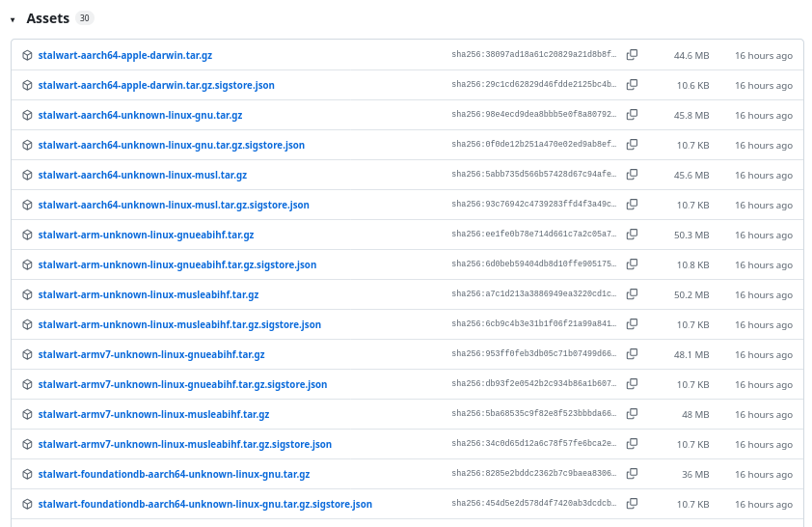Download stalwart-armv7-unknown-linux-gnueabihf.tar.gz
The width and height of the screenshot is (812, 527).
(151, 354)
